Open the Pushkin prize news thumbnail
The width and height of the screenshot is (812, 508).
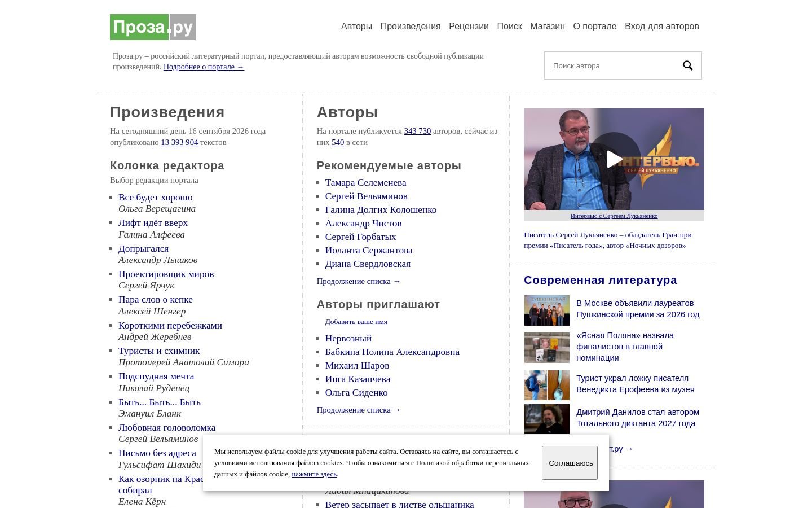[x=547, y=310]
